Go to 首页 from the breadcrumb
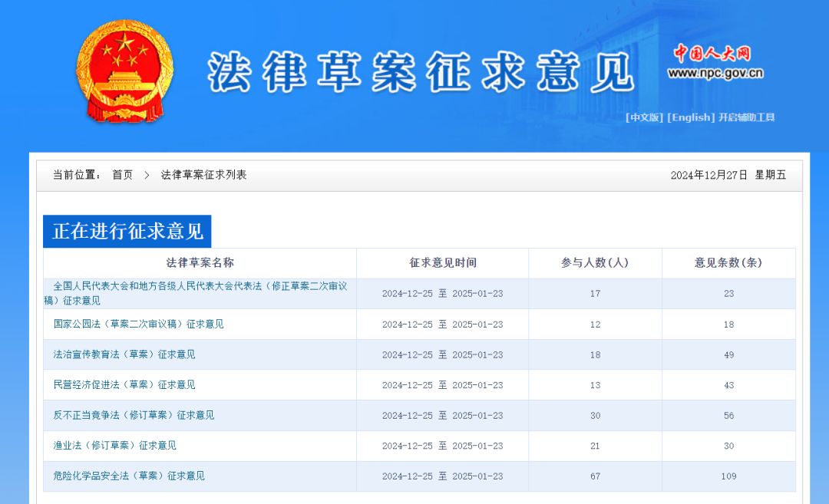829x504 pixels. pyautogui.click(x=123, y=174)
